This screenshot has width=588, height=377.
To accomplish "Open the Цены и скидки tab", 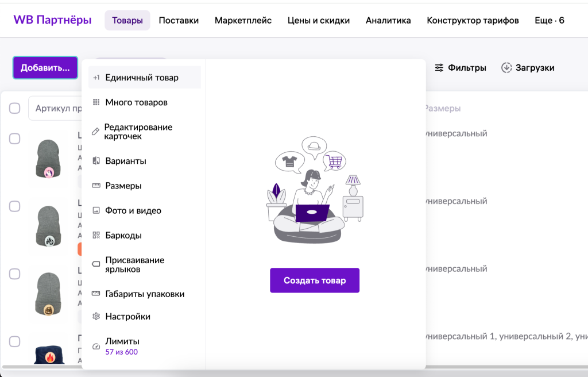I will coord(318,20).
